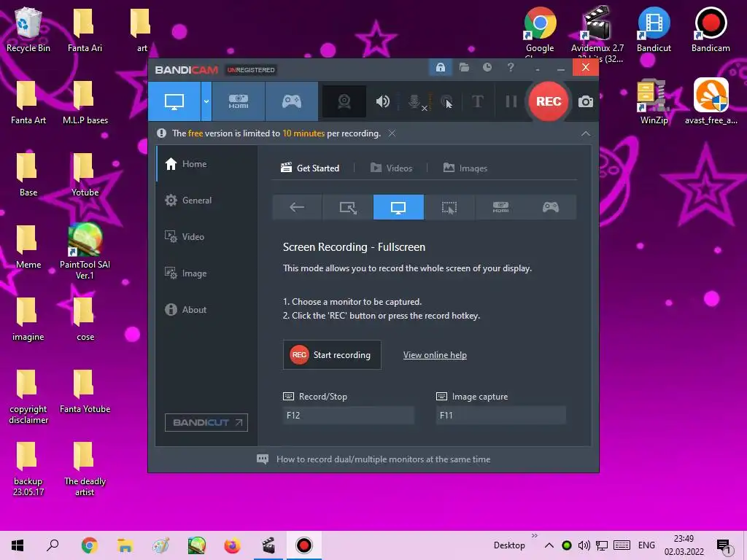The height and width of the screenshot is (560, 747).
Task: Toggle the microphone icon
Action: 415,101
